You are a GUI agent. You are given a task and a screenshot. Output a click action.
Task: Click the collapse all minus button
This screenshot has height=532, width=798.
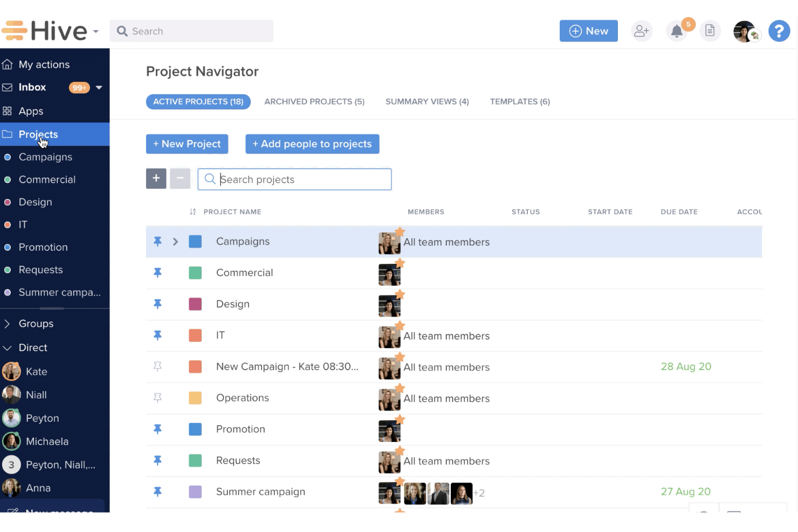tap(180, 178)
